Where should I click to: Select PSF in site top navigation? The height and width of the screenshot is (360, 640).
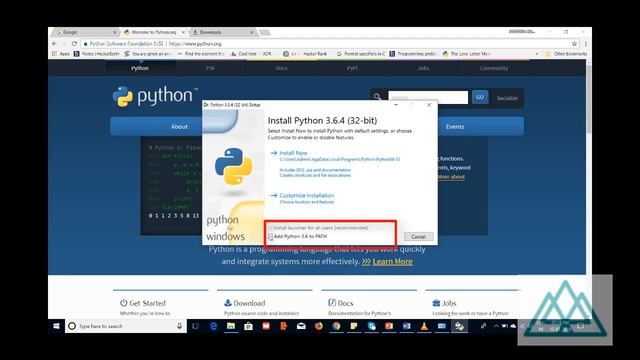(210, 68)
